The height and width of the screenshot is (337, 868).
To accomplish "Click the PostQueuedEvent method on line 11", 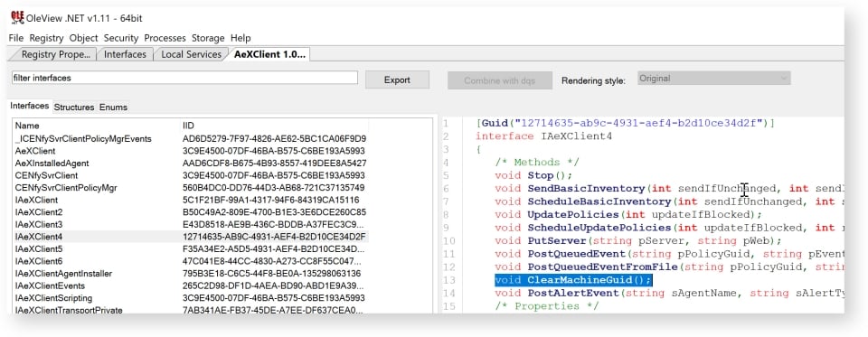I will pos(669,255).
